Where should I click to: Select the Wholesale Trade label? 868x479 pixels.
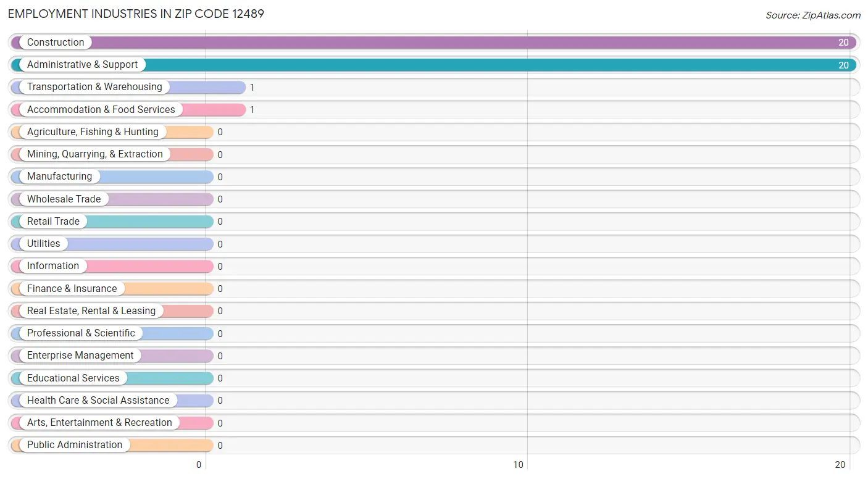64,199
